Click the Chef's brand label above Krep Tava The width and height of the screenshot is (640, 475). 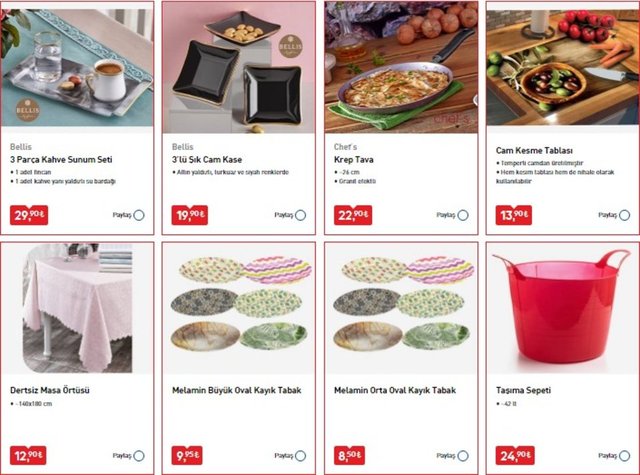[x=345, y=147]
